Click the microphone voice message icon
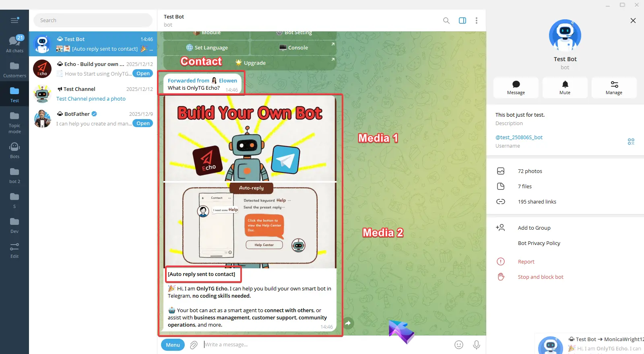Viewport: 644px width, 354px height. click(476, 345)
